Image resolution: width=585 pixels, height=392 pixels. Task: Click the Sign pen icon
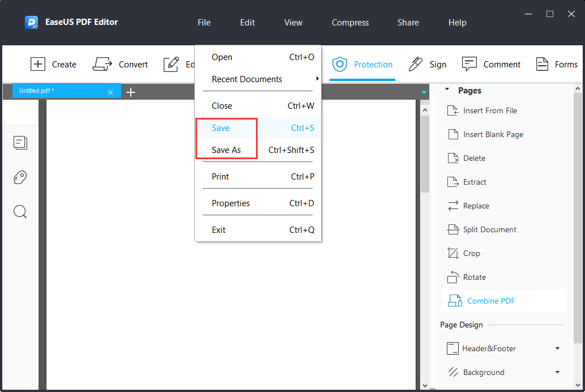click(x=416, y=64)
